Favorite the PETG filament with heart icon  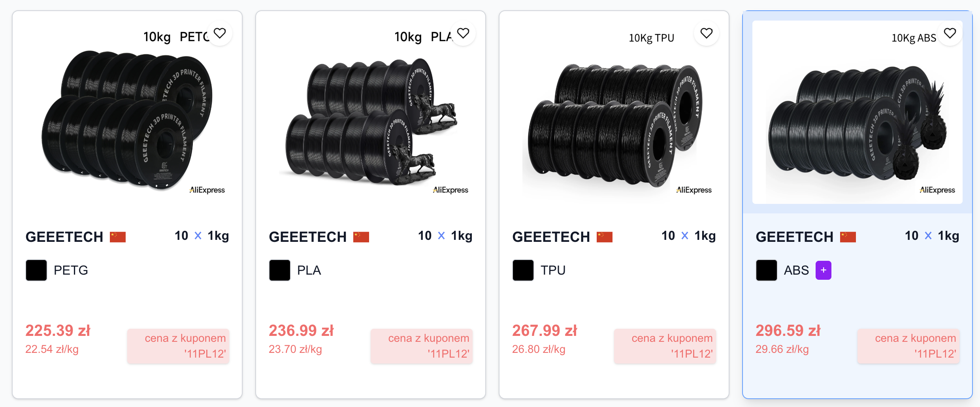coord(220,33)
